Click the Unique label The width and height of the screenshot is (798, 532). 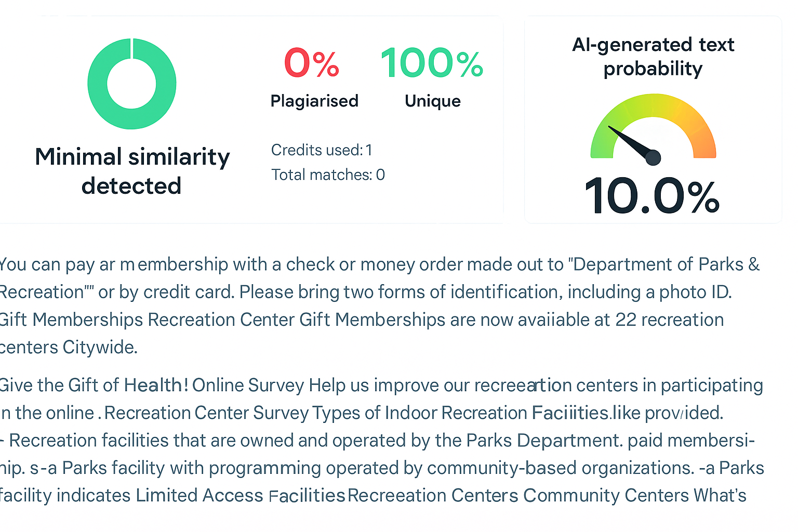tap(432, 101)
